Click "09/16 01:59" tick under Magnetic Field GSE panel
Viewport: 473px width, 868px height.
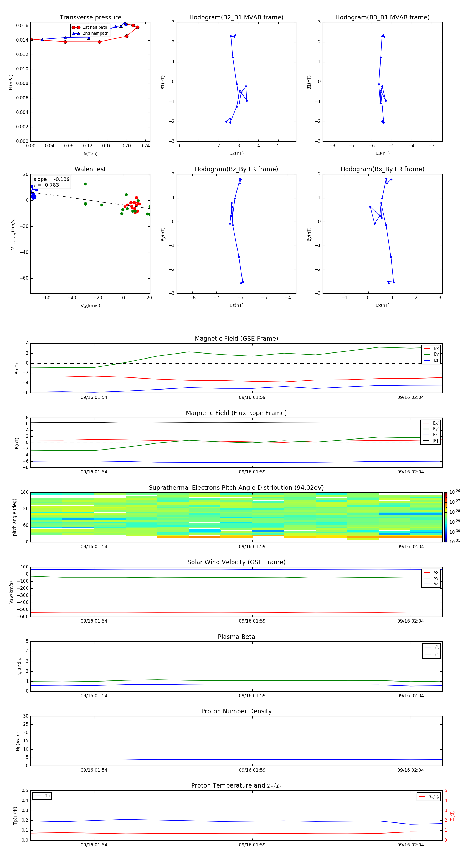(252, 397)
